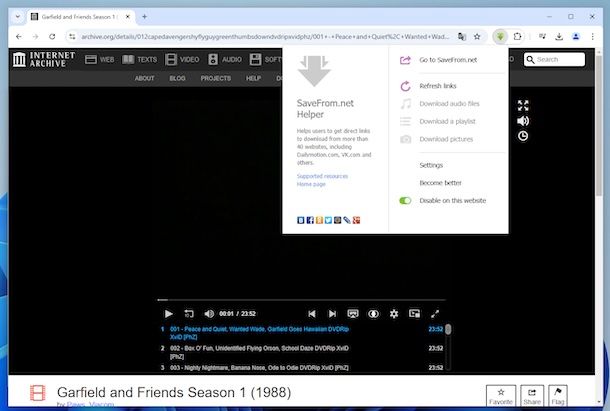Select Download a playlist option
Viewport: 610px width, 411px height.
[x=447, y=121]
